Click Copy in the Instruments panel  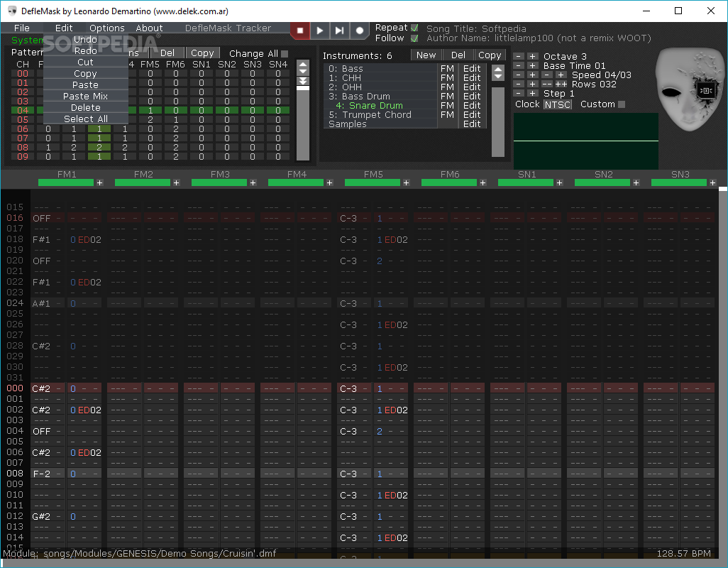tap(490, 55)
